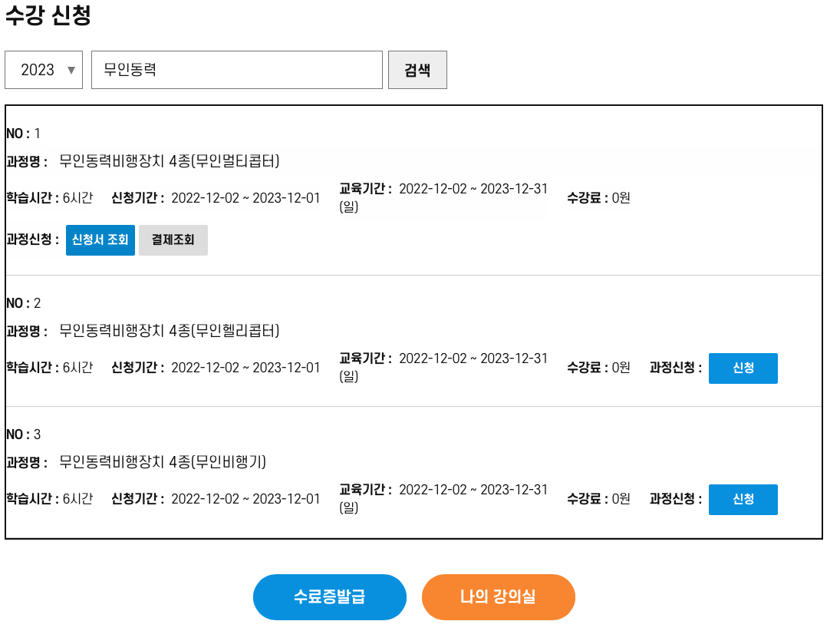Click the 무인동력 search input field
The image size is (840, 631).
pyautogui.click(x=236, y=69)
